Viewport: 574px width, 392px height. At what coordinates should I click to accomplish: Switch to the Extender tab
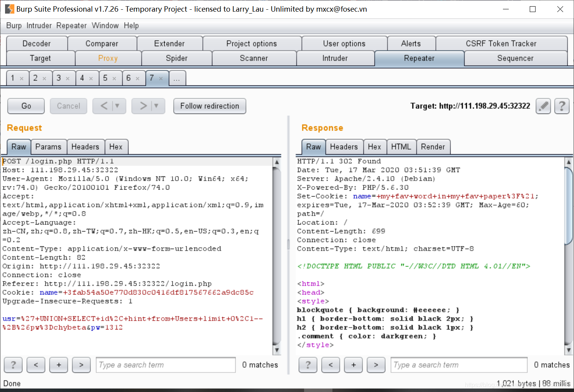coord(169,44)
